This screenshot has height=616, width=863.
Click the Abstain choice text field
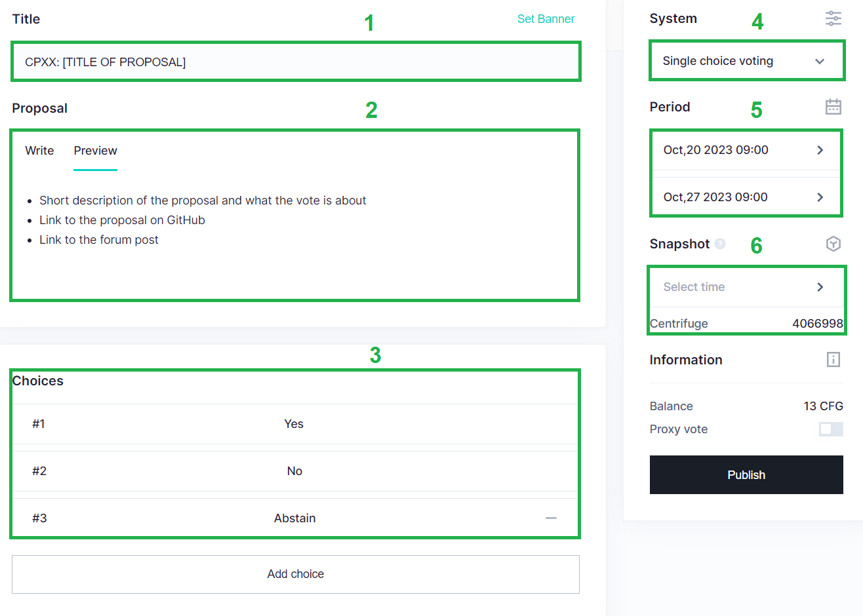tap(294, 518)
